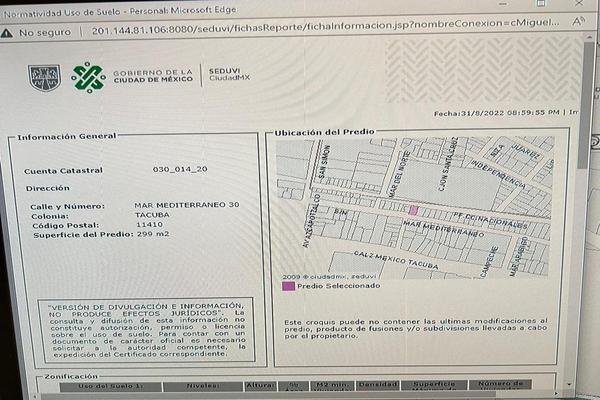The width and height of the screenshot is (600, 400).
Task: Click the scrollbar down arrow at bottom right
Action: coord(569,382)
